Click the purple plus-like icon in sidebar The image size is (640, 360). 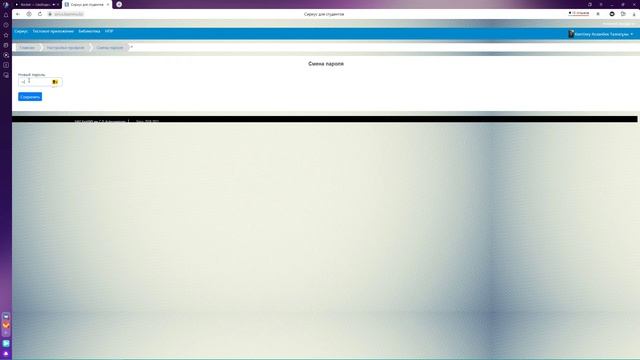click(6, 333)
